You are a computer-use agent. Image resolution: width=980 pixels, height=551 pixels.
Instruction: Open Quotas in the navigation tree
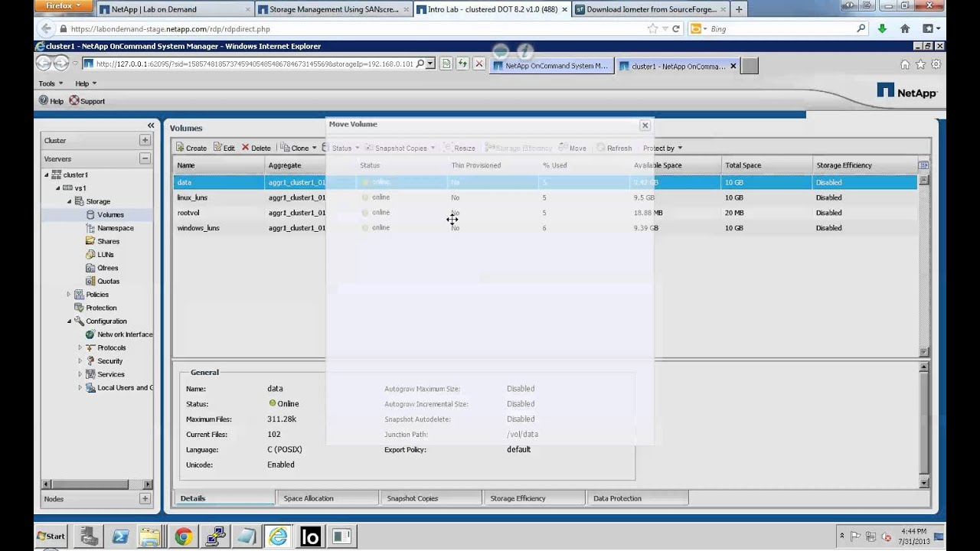click(108, 281)
